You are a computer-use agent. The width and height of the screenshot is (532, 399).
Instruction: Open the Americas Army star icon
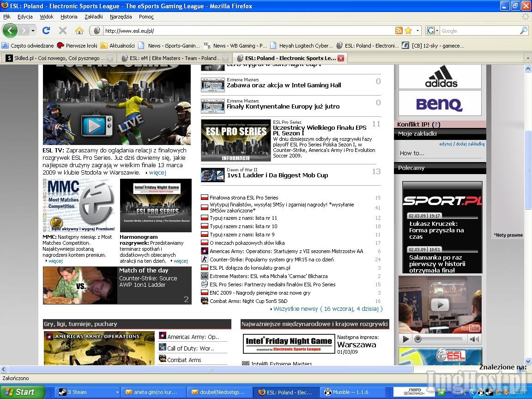162,336
